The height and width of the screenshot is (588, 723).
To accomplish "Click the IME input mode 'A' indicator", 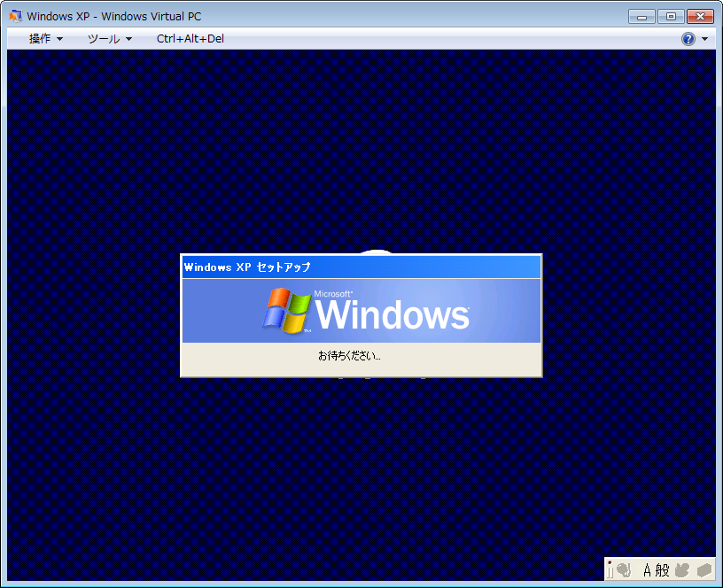I will click(647, 570).
